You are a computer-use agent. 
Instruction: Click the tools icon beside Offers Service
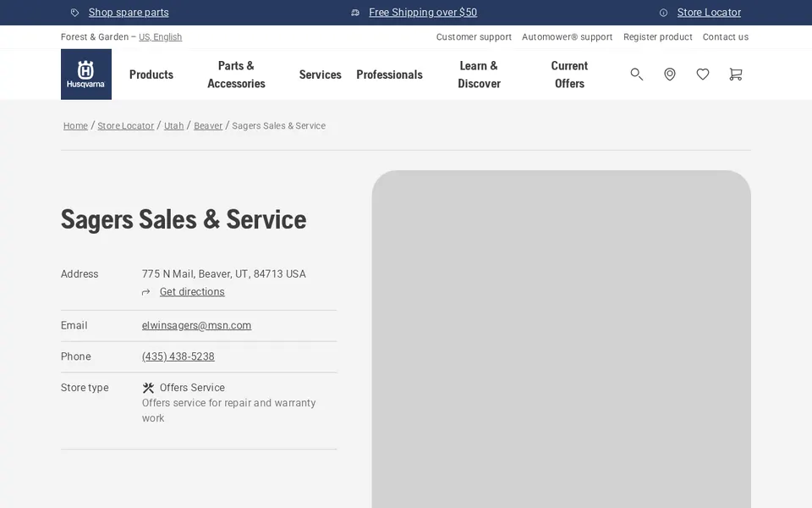click(x=148, y=388)
